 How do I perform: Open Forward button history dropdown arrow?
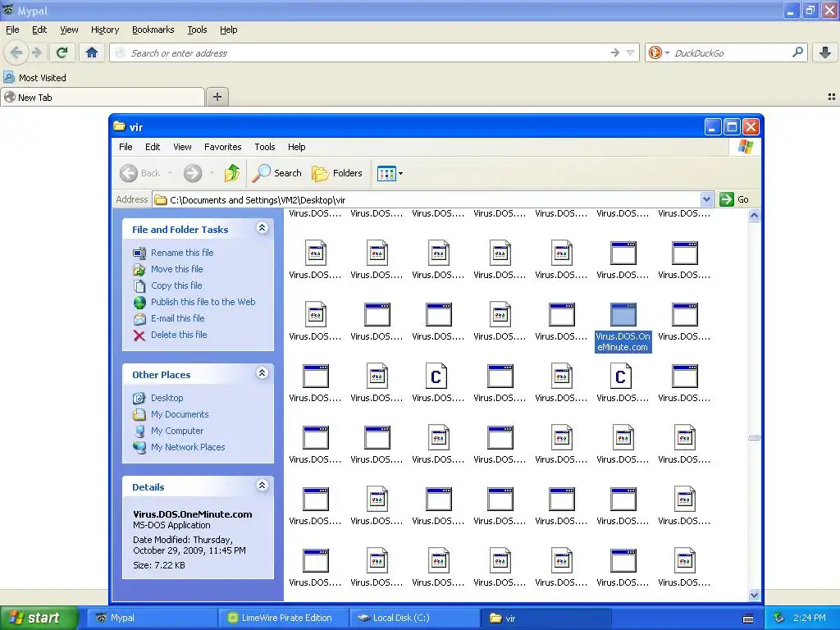[x=212, y=173]
